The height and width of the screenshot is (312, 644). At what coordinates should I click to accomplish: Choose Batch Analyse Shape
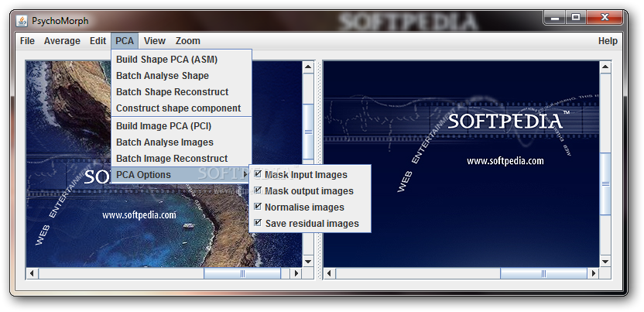(181, 76)
